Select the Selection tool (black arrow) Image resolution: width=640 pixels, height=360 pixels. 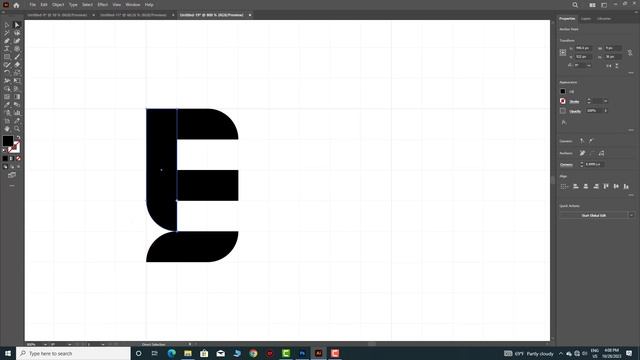pos(7,25)
